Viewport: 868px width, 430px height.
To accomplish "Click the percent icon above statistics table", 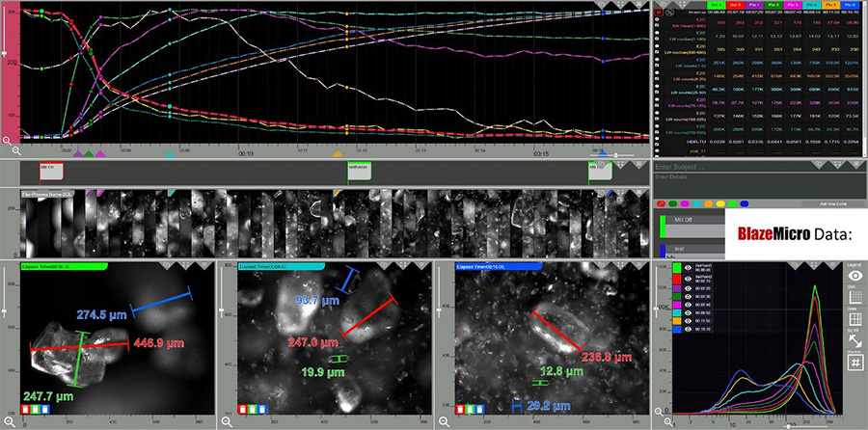I will (x=669, y=13).
